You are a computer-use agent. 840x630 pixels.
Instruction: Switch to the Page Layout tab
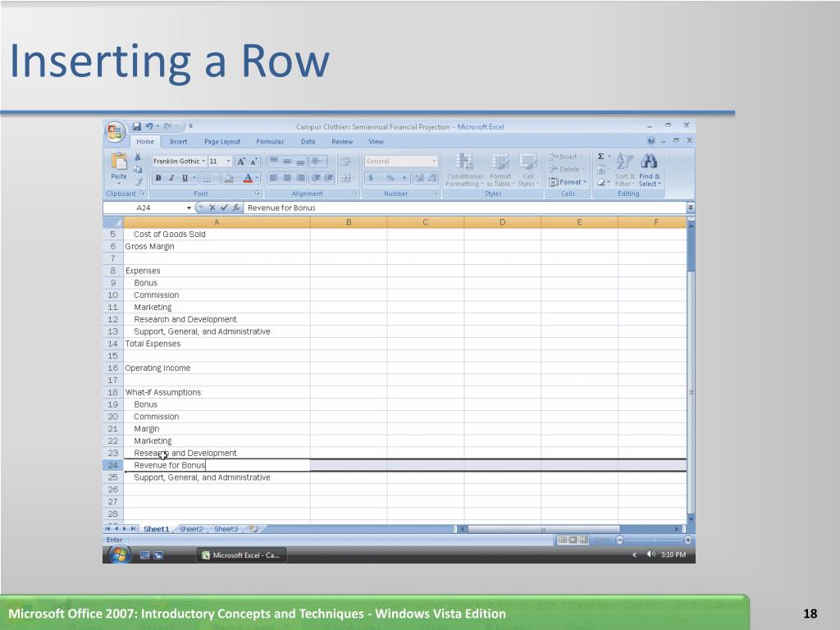(222, 141)
